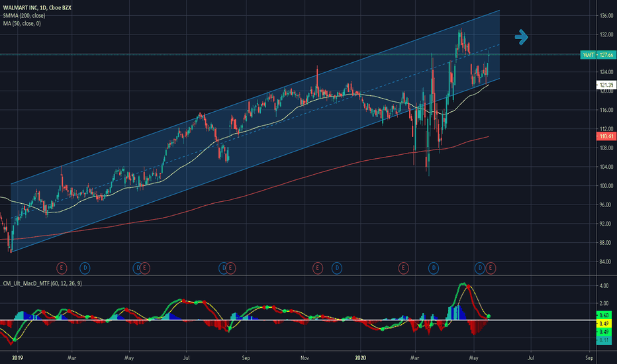Click the 104.00 price axis label
The image size is (617, 364).
tap(606, 167)
